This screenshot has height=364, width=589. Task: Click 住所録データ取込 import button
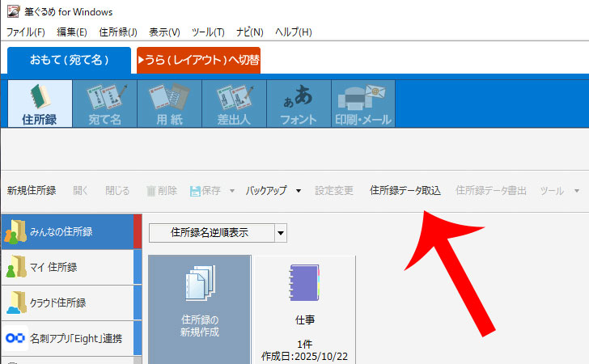pos(405,191)
